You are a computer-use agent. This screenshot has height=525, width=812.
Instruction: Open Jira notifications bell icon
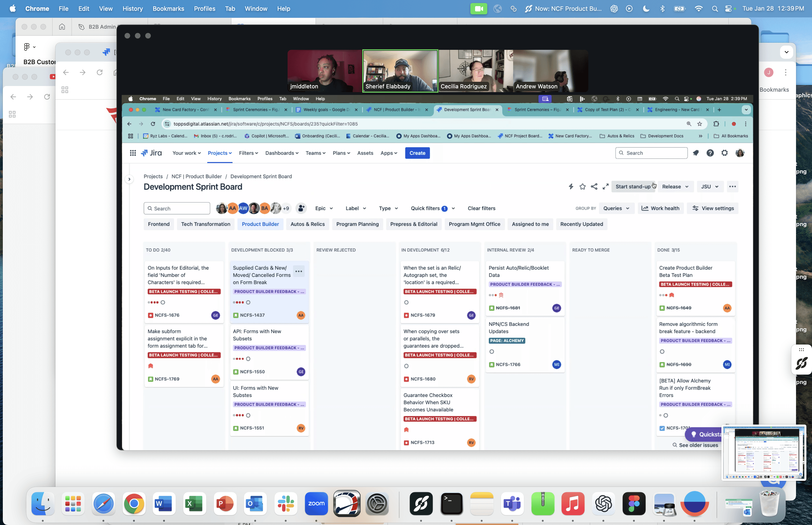pos(696,153)
